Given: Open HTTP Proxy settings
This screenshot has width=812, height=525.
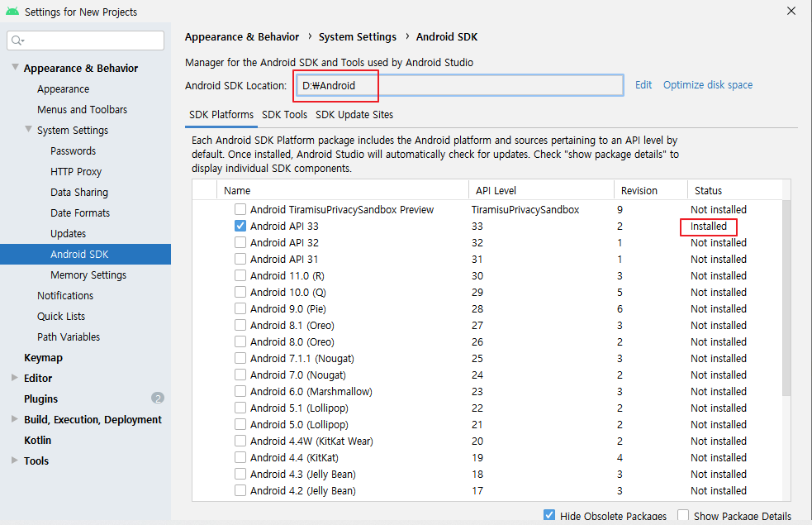Looking at the screenshot, I should click(76, 172).
